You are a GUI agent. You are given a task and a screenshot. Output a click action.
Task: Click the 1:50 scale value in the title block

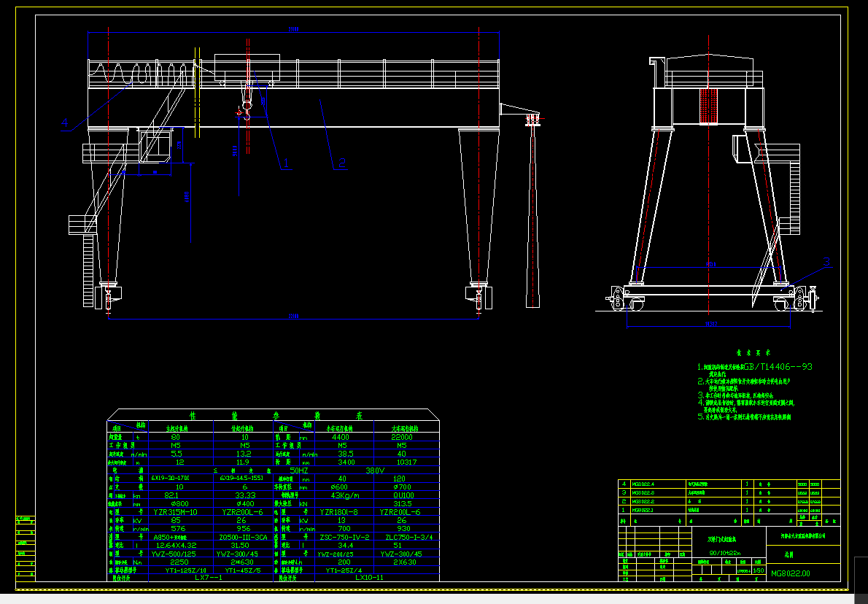pyautogui.click(x=757, y=570)
